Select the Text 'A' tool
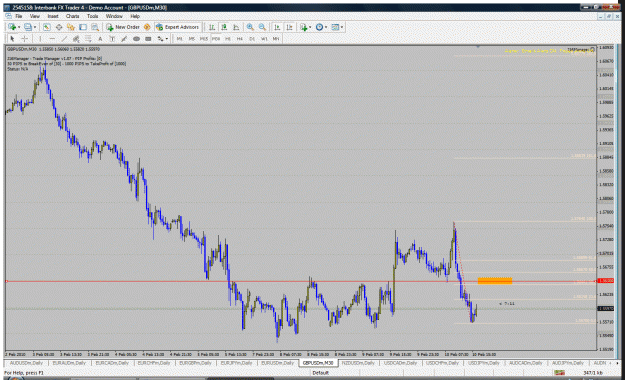This screenshot has width=625, height=380. click(x=100, y=39)
